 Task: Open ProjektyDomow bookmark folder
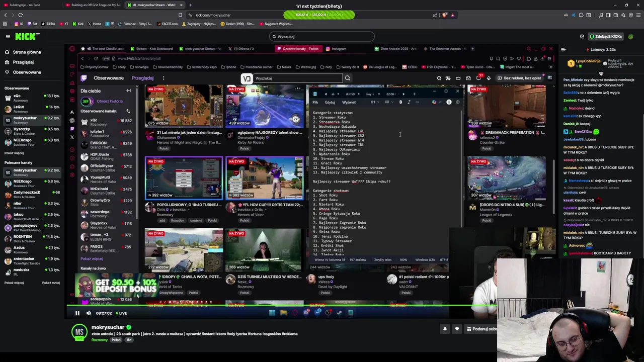[x=95, y=67]
